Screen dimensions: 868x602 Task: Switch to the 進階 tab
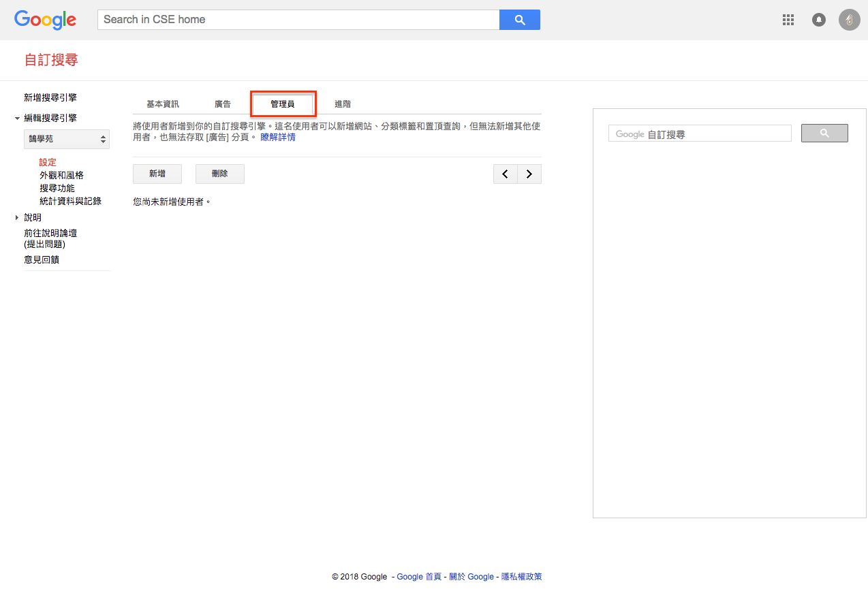click(343, 104)
